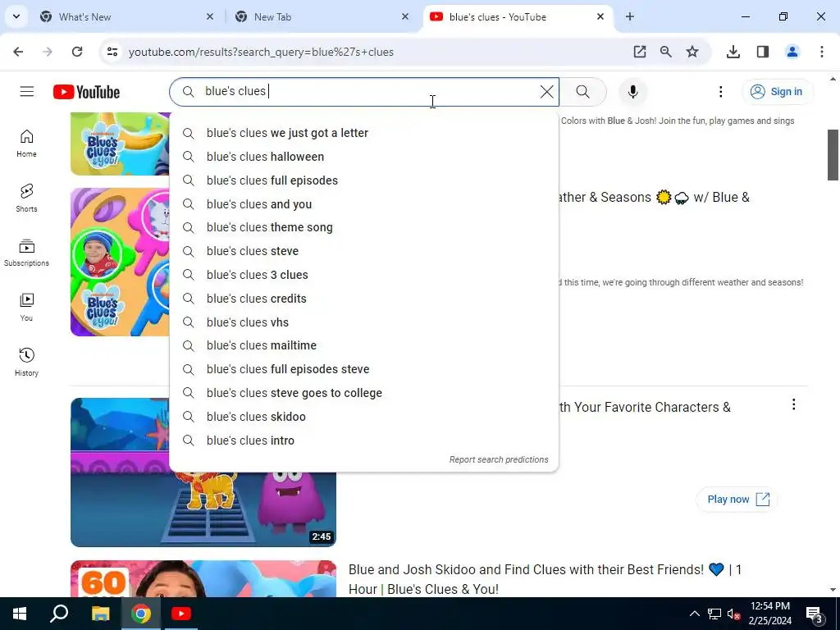Click the Play now button
Viewport: 840px width, 630px height.
coord(737,500)
